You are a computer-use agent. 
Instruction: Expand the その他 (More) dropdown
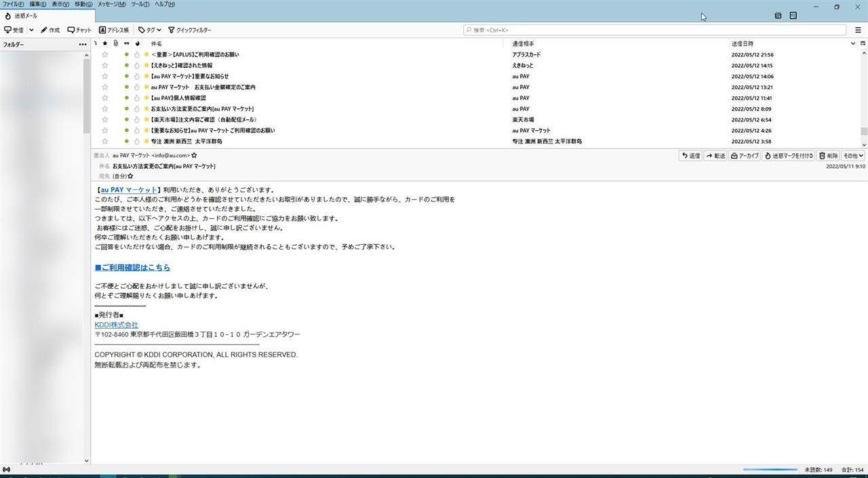pyautogui.click(x=853, y=156)
